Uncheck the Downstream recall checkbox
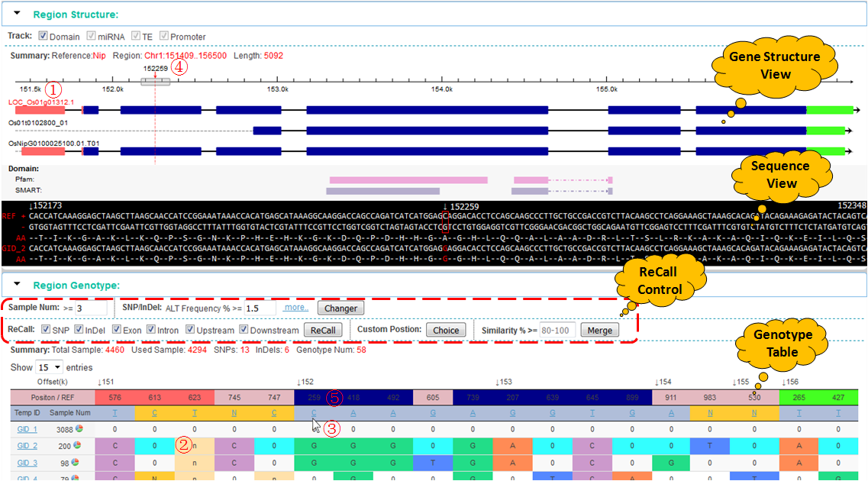Screen dimensions: 868x481 click(244, 329)
